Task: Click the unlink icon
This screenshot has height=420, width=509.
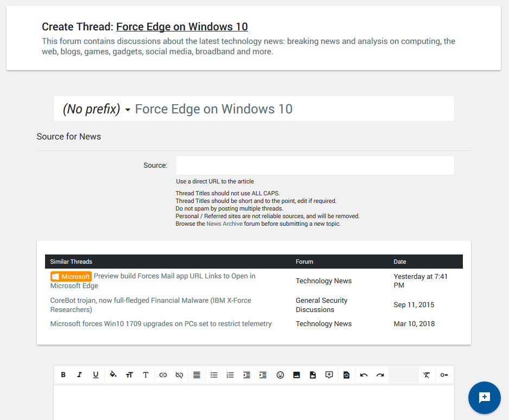Action: coord(179,375)
